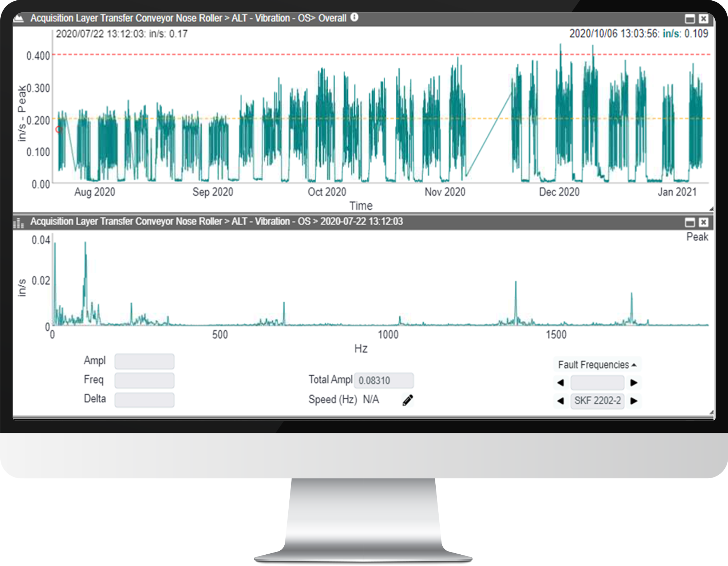Open the info tooltip next to Overall
This screenshot has height=566, width=728.
355,17
